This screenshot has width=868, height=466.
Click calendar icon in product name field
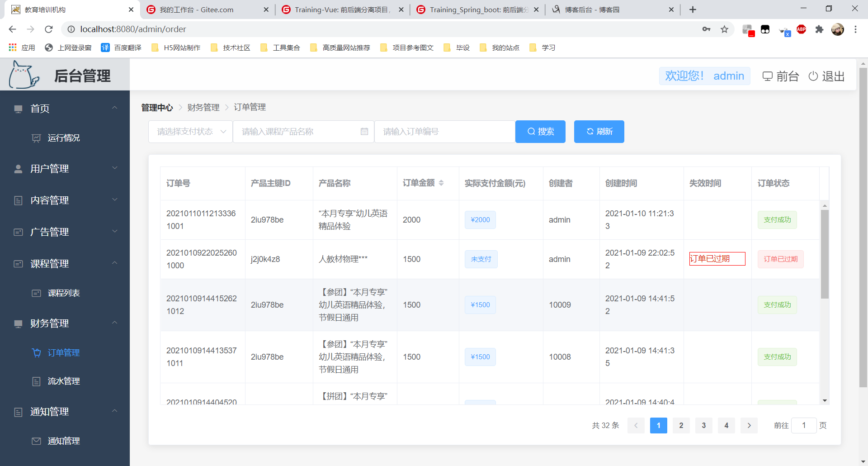pos(364,132)
